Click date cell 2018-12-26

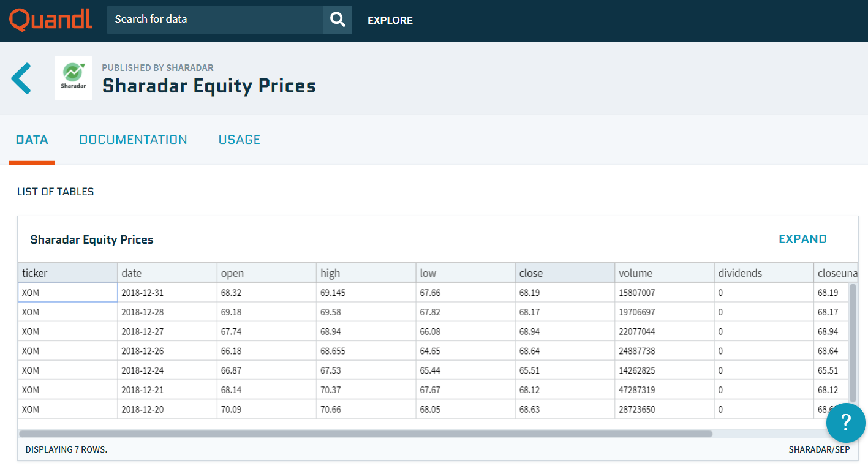point(167,351)
